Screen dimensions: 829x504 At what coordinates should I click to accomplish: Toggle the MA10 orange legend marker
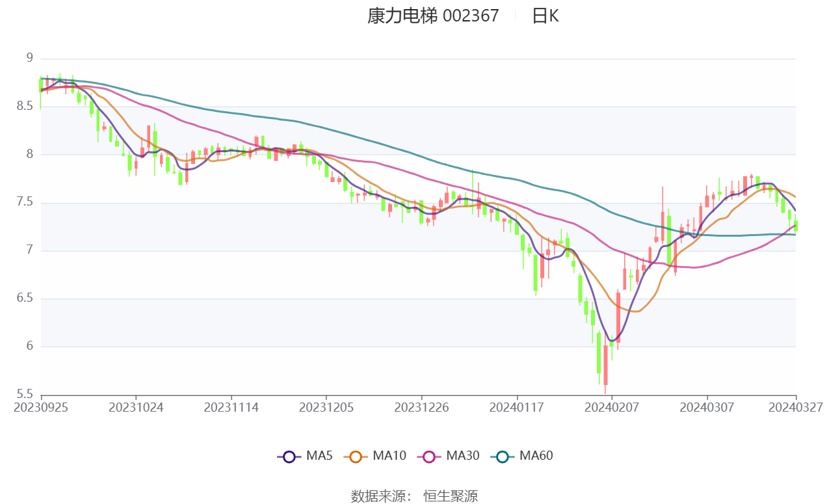(356, 457)
